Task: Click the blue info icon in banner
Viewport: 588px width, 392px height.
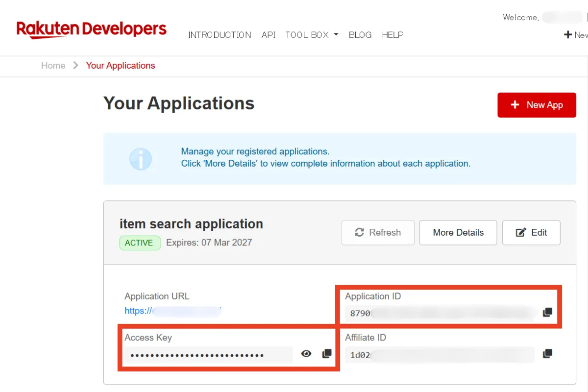Action: tap(140, 159)
